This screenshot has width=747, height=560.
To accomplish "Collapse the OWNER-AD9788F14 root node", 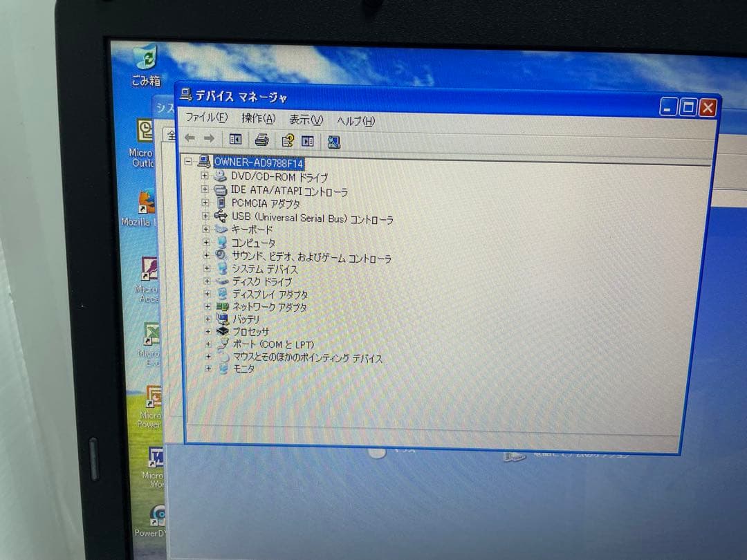I will coord(189,161).
